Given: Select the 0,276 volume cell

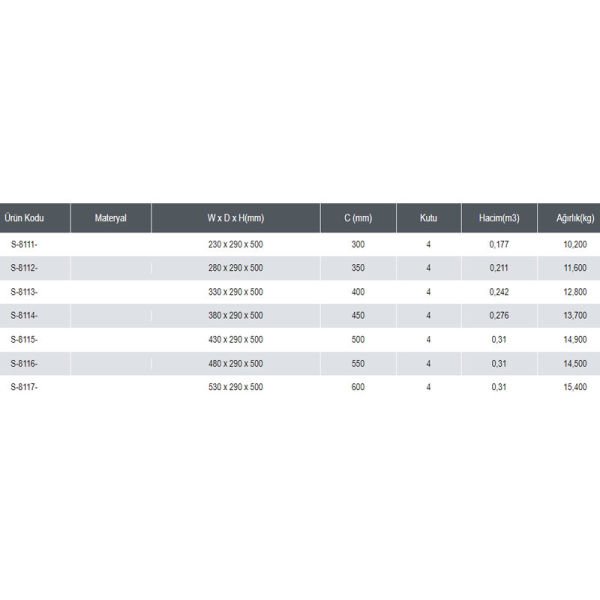Looking at the screenshot, I should point(499,315).
